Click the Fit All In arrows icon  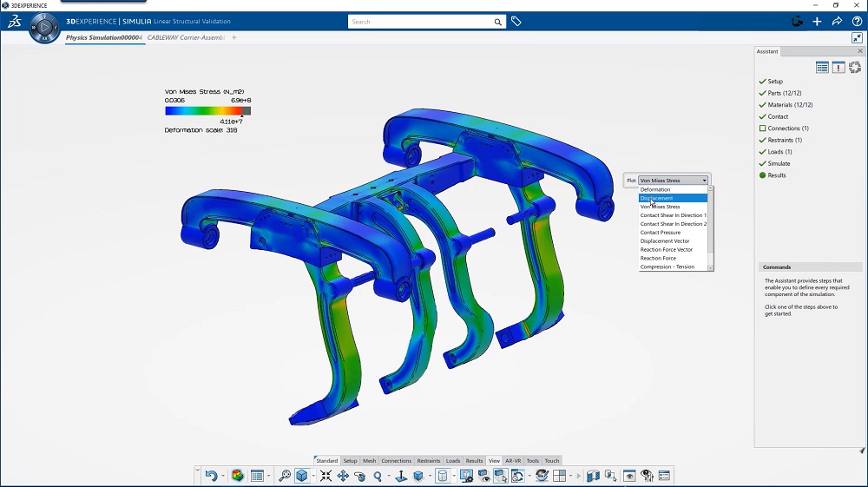click(325, 476)
